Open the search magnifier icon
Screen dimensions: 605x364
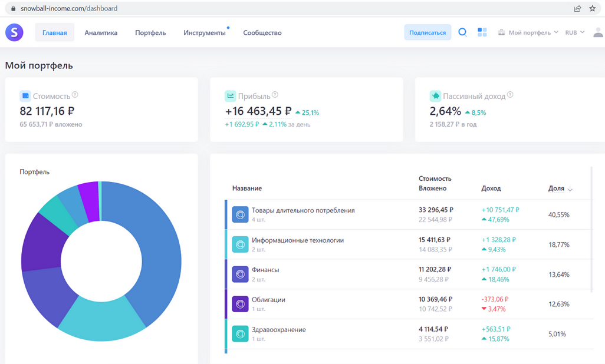click(463, 32)
